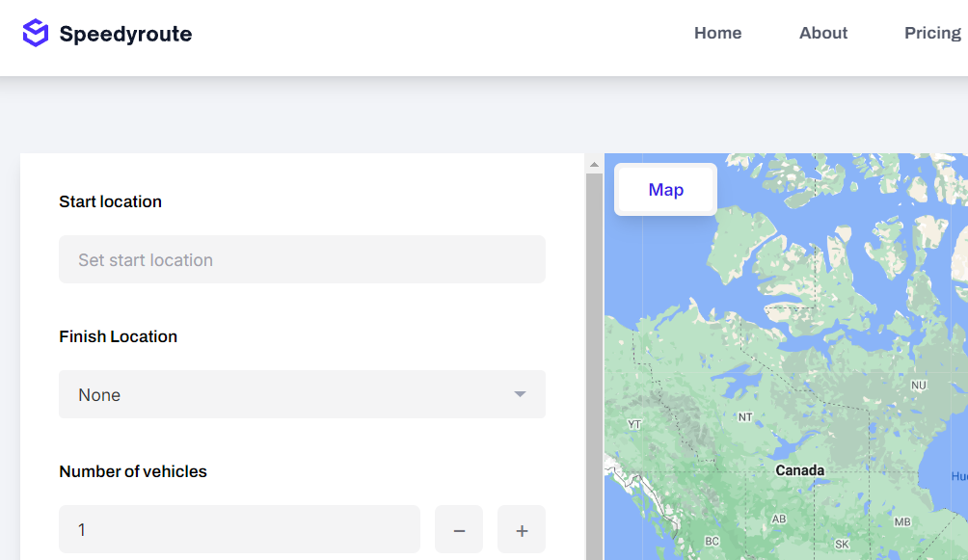Screen dimensions: 968x560
Task: Click the Canada label on the map
Action: click(x=799, y=470)
